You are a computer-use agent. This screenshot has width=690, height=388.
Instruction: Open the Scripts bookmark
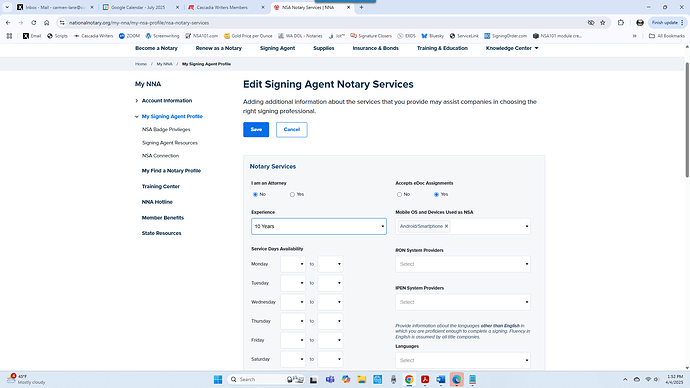pyautogui.click(x=57, y=36)
